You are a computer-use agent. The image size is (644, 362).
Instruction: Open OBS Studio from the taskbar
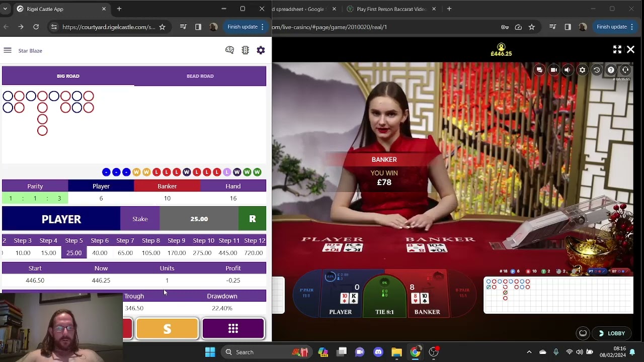pos(433,352)
